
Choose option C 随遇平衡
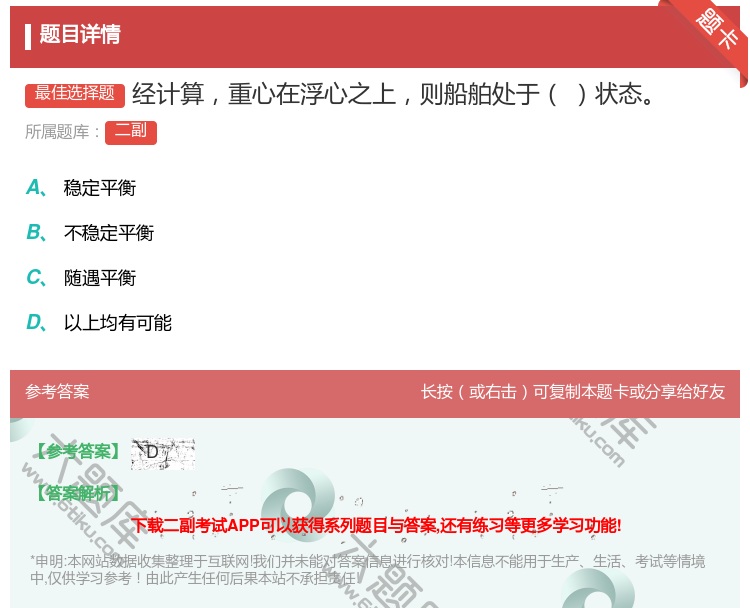click(x=100, y=278)
